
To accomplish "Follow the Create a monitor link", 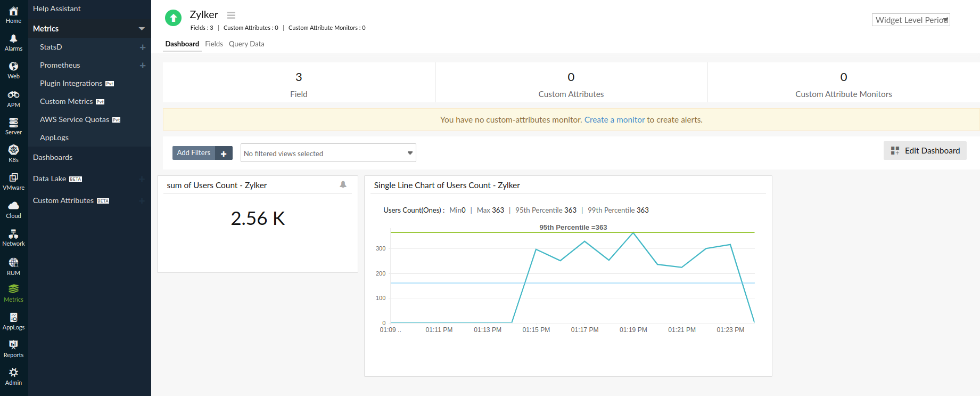I will [614, 120].
